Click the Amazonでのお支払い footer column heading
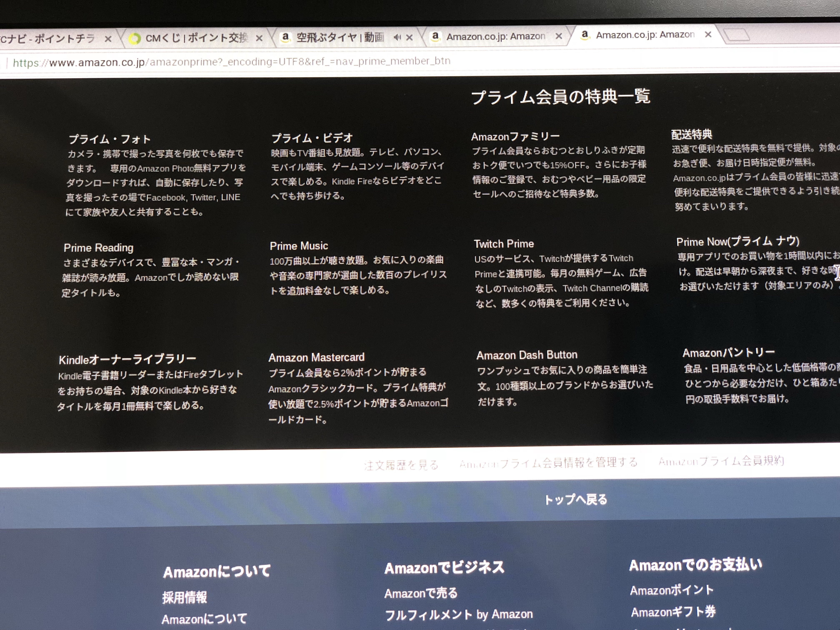Image resolution: width=840 pixels, height=630 pixels. coord(696,565)
